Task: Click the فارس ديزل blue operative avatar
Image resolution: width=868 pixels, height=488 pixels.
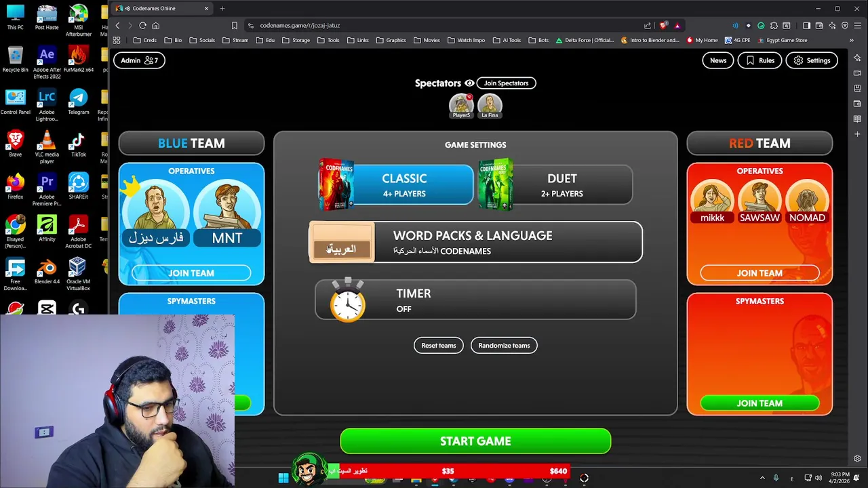Action: click(x=156, y=212)
